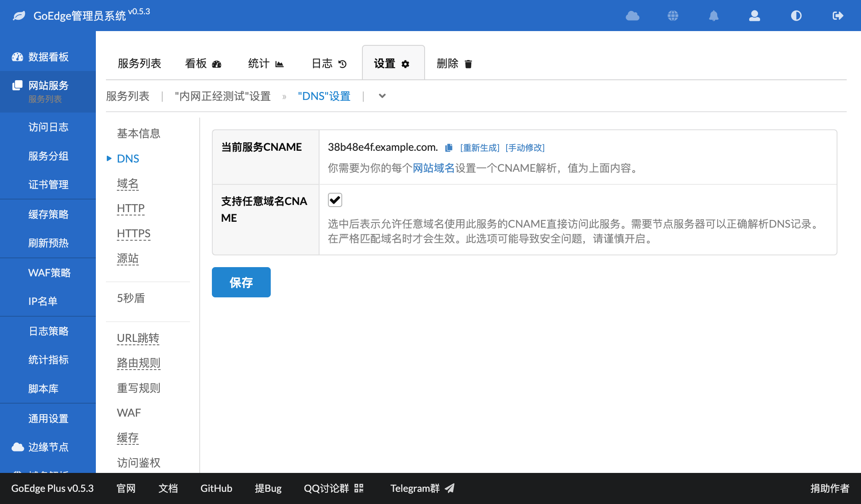Click chart icon on 统计 tab
This screenshot has width=861, height=504.
pos(280,64)
